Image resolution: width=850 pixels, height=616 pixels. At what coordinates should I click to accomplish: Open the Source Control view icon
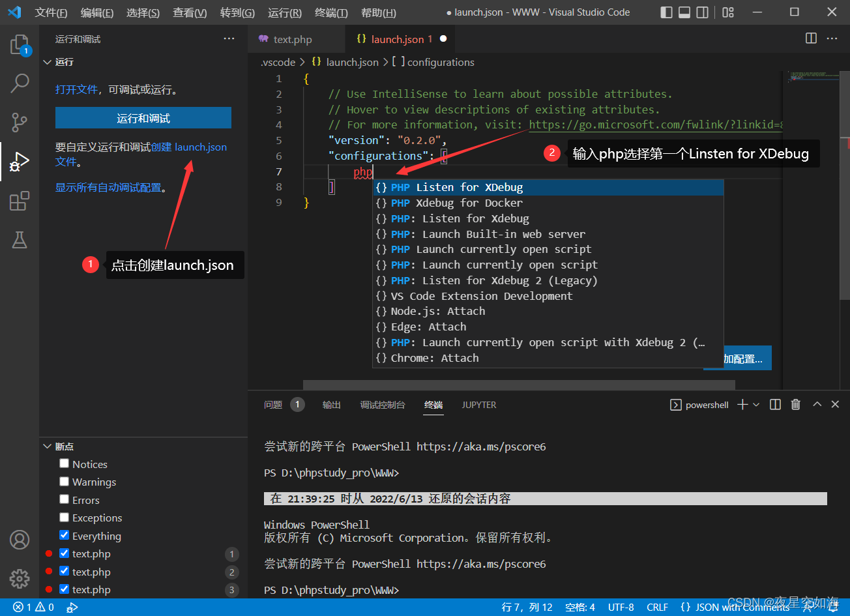click(20, 122)
